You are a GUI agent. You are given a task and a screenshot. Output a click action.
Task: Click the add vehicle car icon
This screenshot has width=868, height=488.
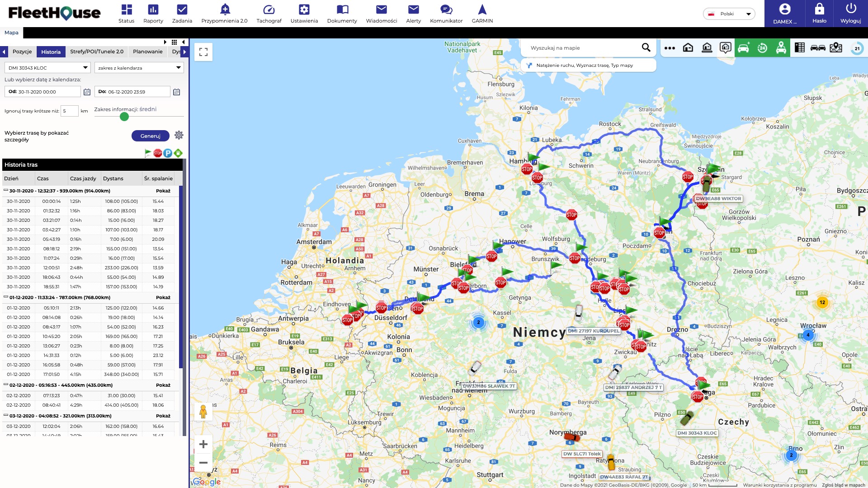[744, 48]
